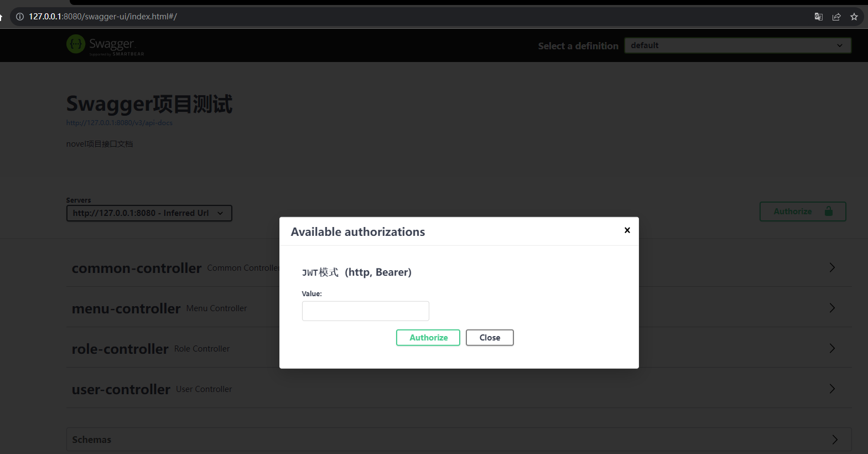868x454 pixels.
Task: Bookmark this page with star icon
Action: 854,17
